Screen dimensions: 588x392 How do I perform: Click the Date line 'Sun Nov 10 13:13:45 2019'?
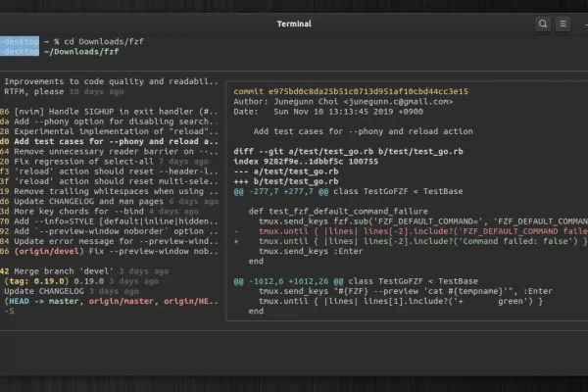328,112
